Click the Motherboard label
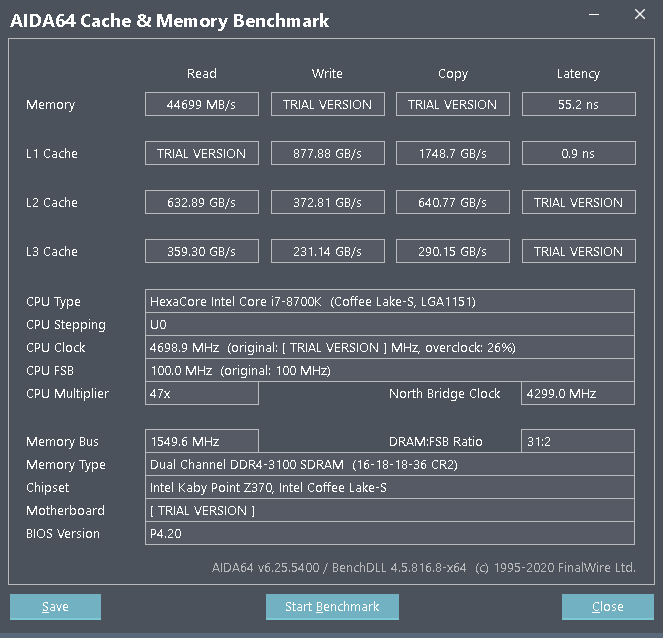This screenshot has height=638, width=663. click(x=65, y=510)
